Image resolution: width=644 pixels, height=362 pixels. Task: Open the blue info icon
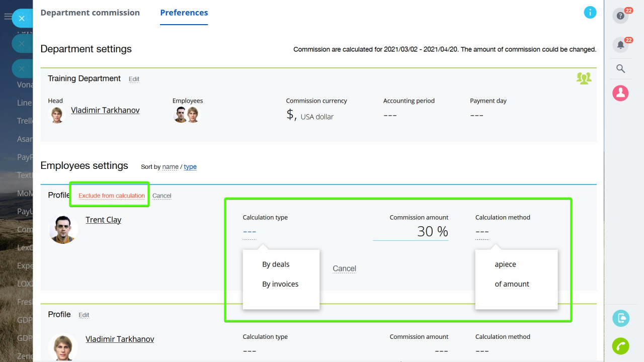click(x=590, y=13)
